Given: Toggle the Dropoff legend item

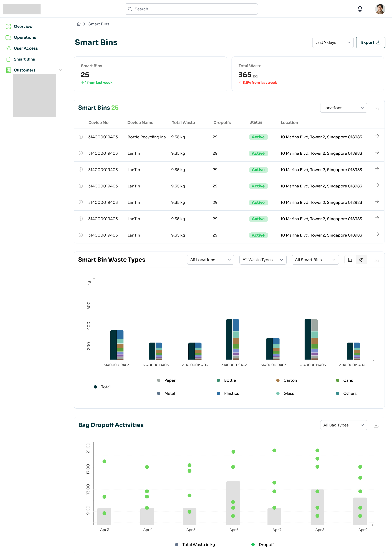Looking at the screenshot, I should (x=262, y=545).
